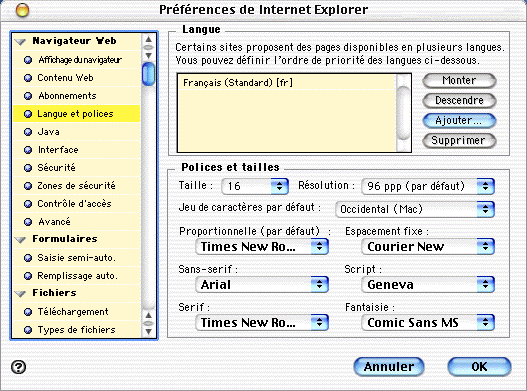Click the bullet icon beside Saisie semi-auto.
The width and height of the screenshot is (527, 391).
pyautogui.click(x=28, y=258)
